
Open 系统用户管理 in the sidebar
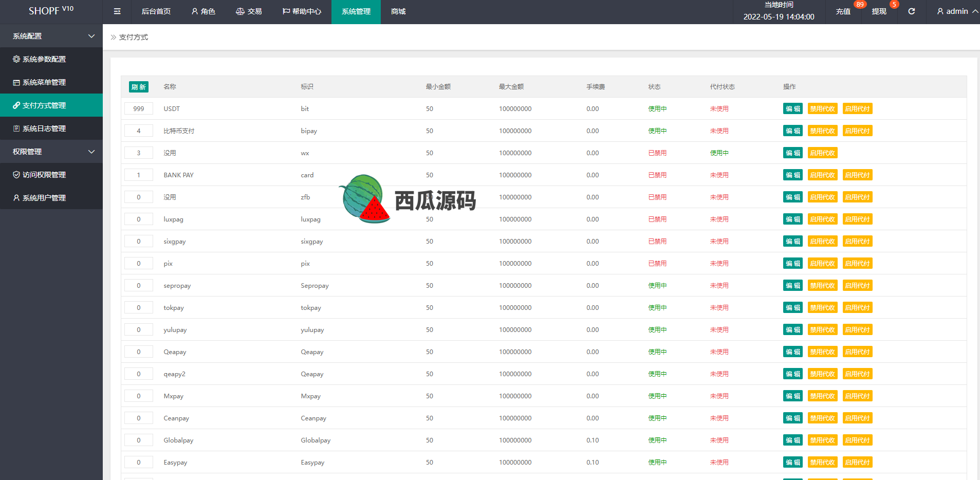click(x=51, y=198)
